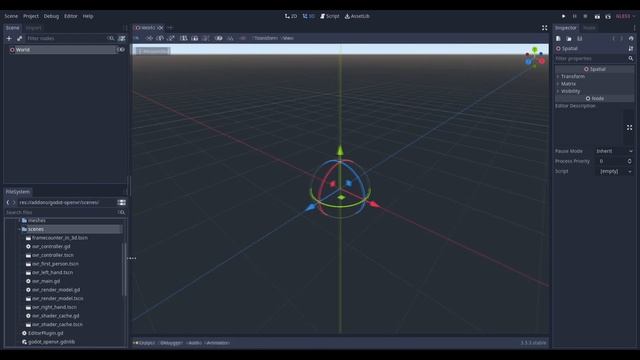Image resolution: width=640 pixels, height=360 pixels.
Task: Toggle distraction-free mode
Action: (544, 28)
